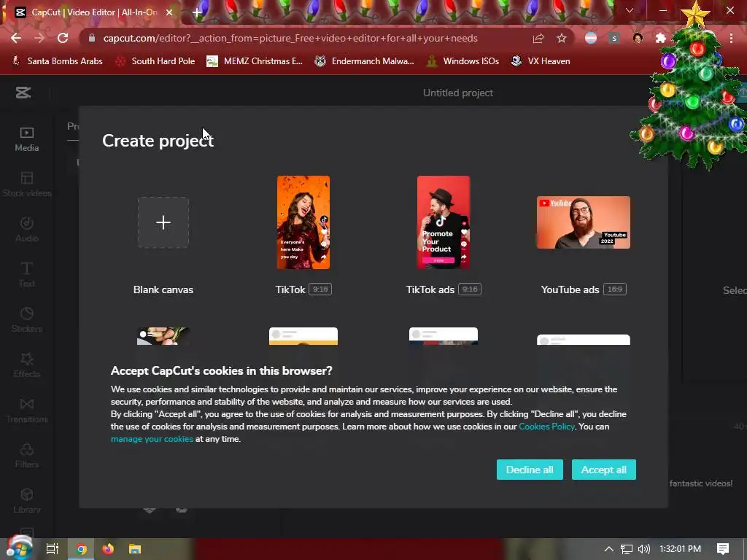Click the CapCut Video Editor tab
The height and width of the screenshot is (560, 747).
(94, 12)
